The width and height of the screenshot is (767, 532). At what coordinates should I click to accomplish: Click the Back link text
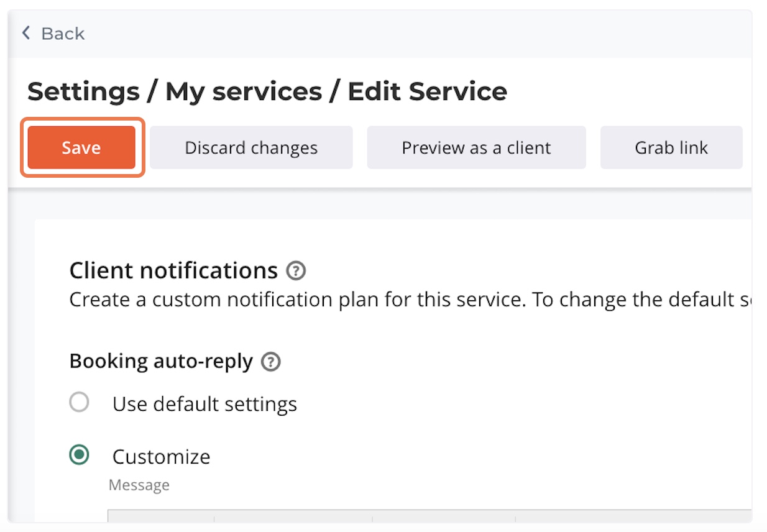click(62, 34)
